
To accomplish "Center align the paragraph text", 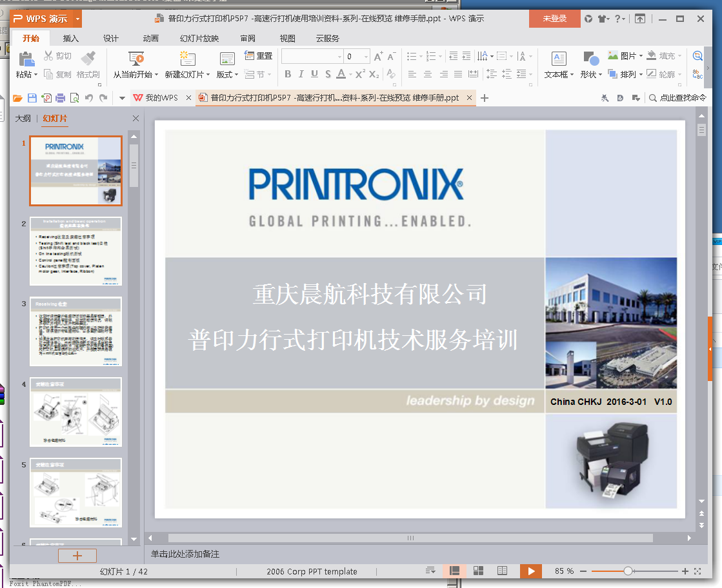I will point(428,73).
